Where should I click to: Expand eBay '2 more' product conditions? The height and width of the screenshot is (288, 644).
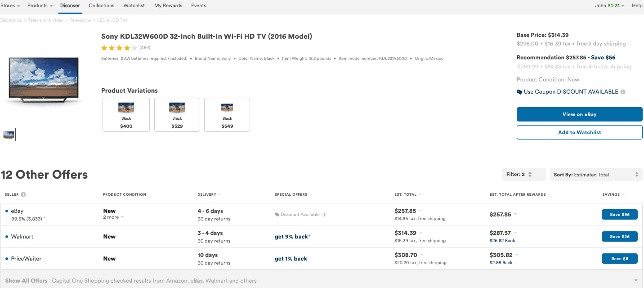113,217
